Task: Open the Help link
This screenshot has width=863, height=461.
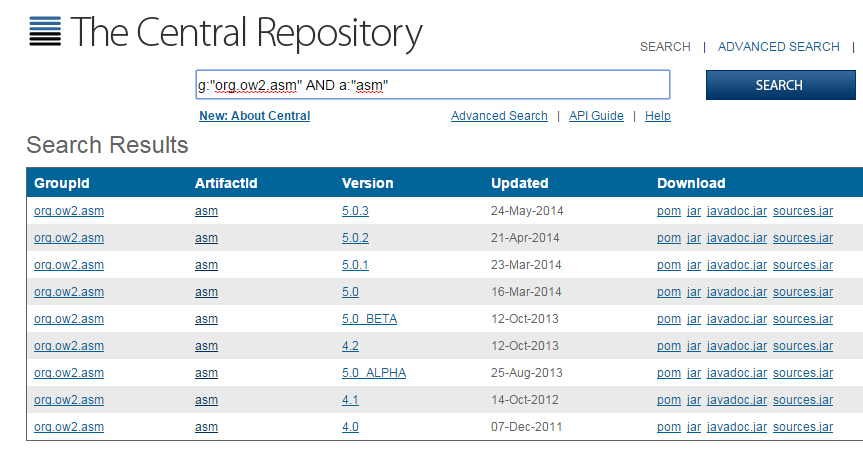Action: 657,116
